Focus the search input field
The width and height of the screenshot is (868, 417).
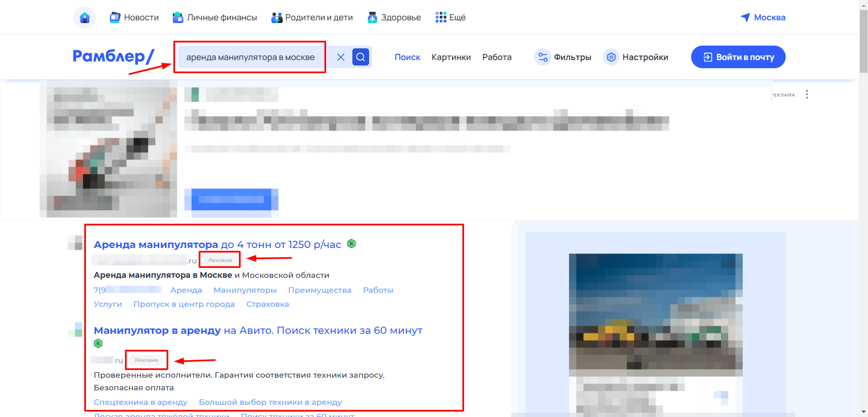(x=251, y=57)
